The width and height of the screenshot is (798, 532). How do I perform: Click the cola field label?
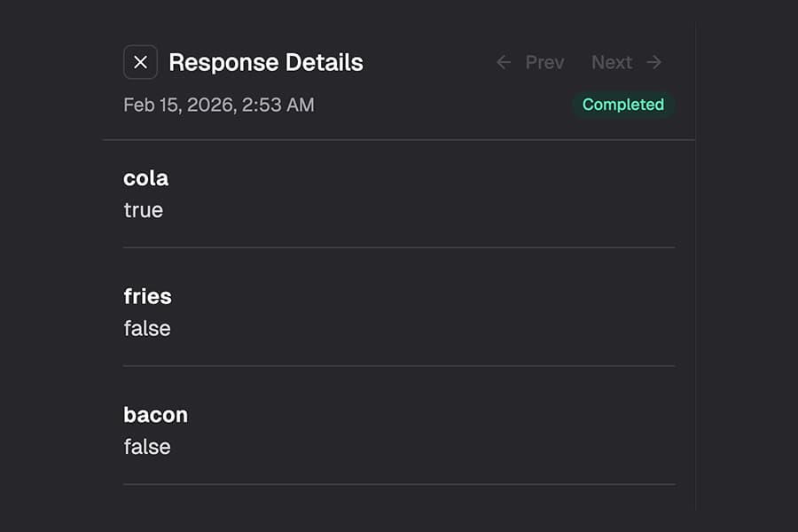(145, 177)
